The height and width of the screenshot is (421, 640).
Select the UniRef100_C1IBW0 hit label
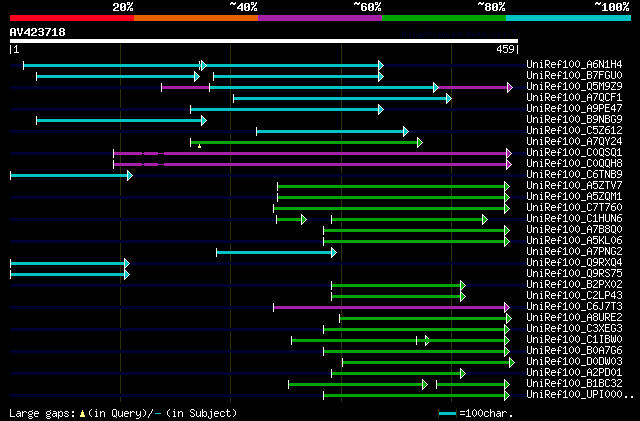click(574, 340)
